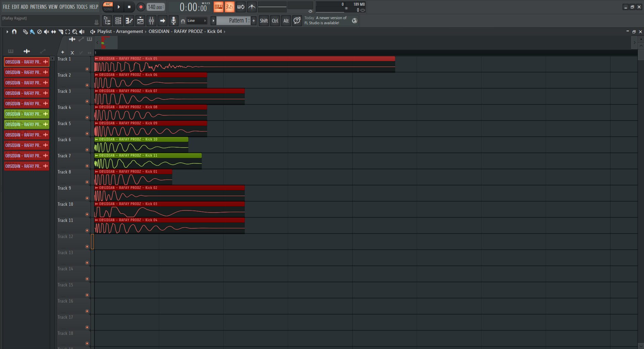The height and width of the screenshot is (349, 644).
Task: Open the TOOLS menu
Action: coord(82,7)
